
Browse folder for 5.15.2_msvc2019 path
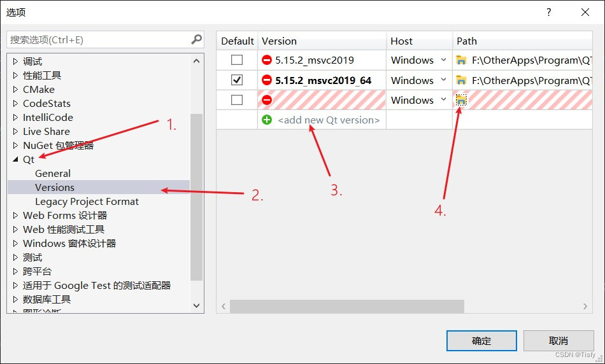click(461, 60)
